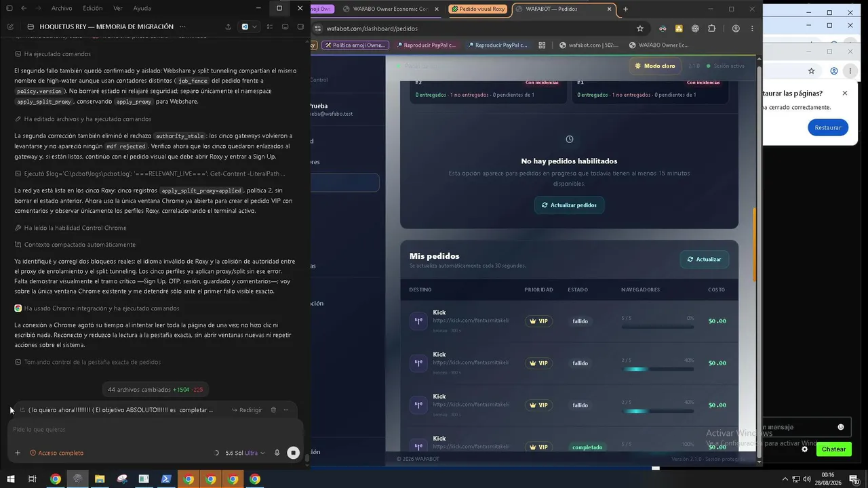Open the folder icon beside HOQUETUS REY title

(x=31, y=26)
